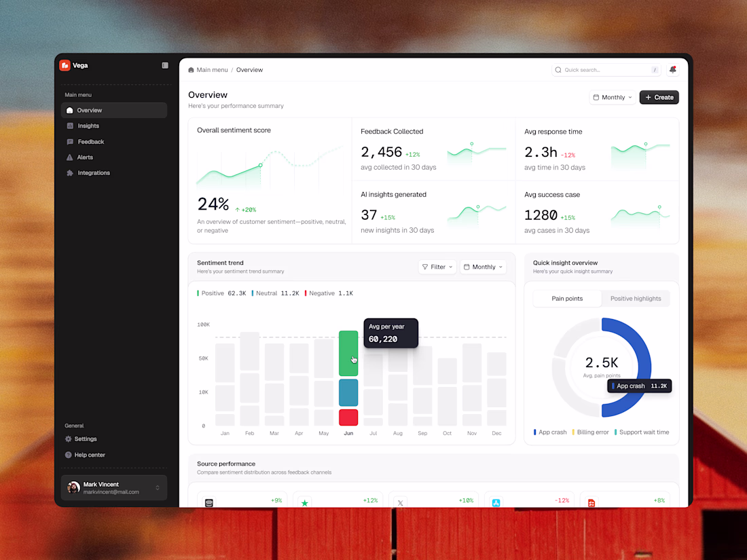This screenshot has height=560, width=747.
Task: Open the notifications bell
Action: 673,69
